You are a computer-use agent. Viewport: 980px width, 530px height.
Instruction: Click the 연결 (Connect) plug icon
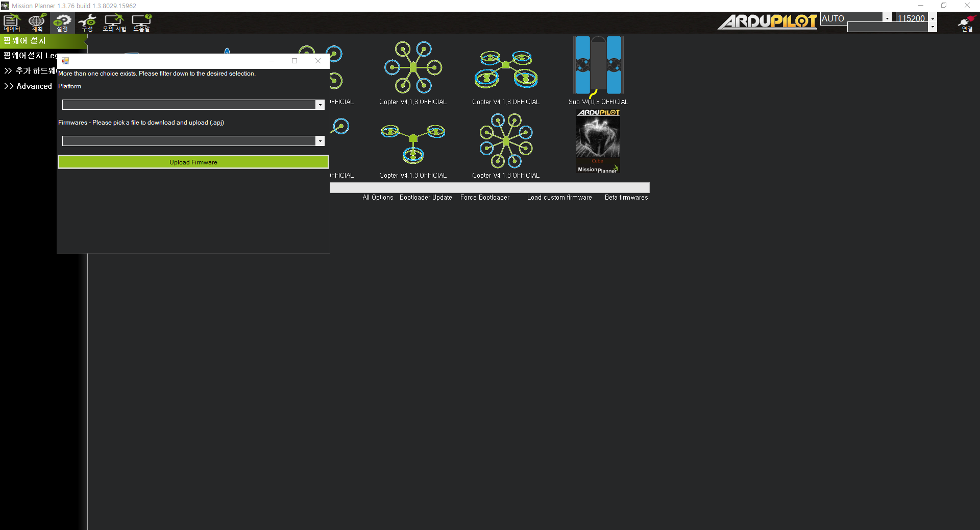pyautogui.click(x=967, y=23)
